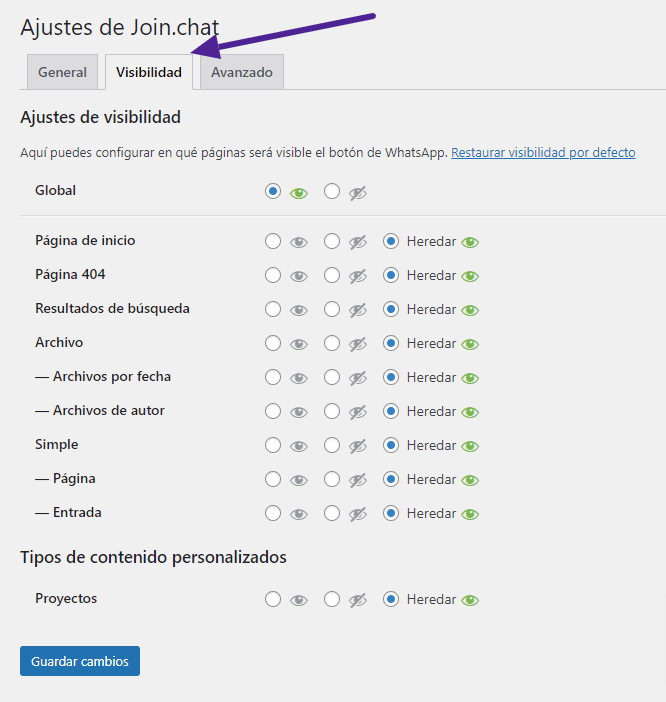Screen dimensions: 666x702
Task: Set Simple row to hidden radio
Action: 332,445
